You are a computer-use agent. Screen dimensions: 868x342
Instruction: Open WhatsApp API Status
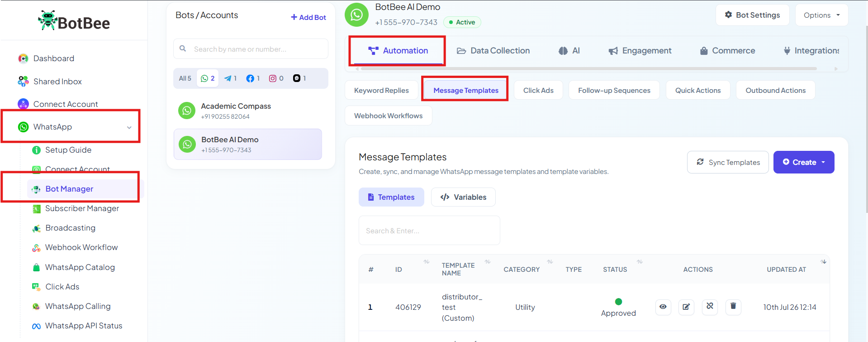point(84,326)
